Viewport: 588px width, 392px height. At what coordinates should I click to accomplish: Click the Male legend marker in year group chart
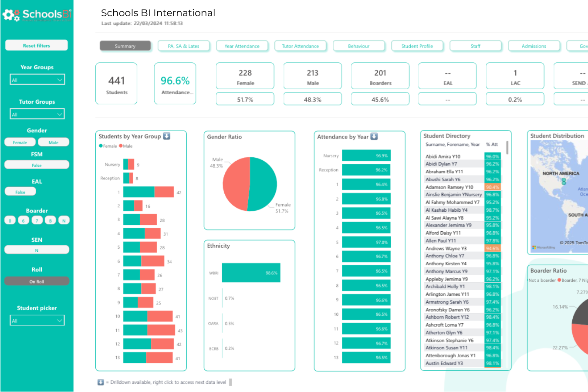(x=121, y=146)
